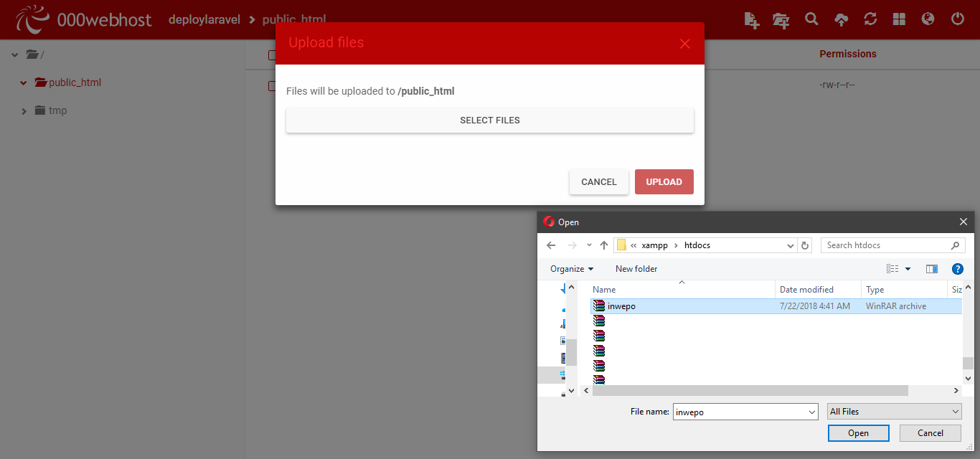Screen dimensions: 980x459
Task: Click the Open button in dialog
Action: point(858,433)
